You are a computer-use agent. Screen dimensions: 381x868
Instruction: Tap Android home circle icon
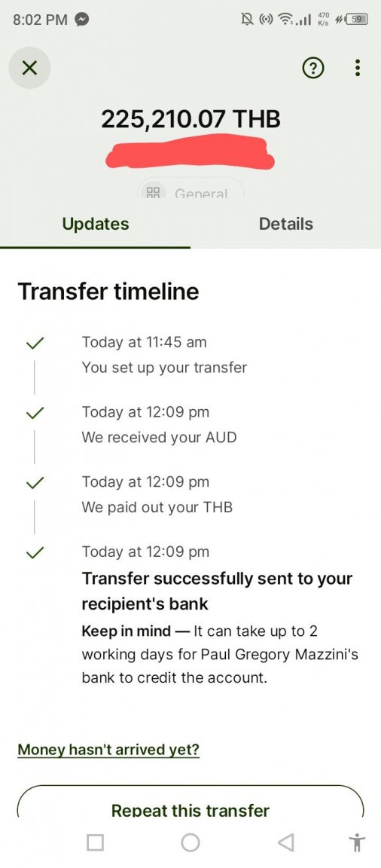190,842
